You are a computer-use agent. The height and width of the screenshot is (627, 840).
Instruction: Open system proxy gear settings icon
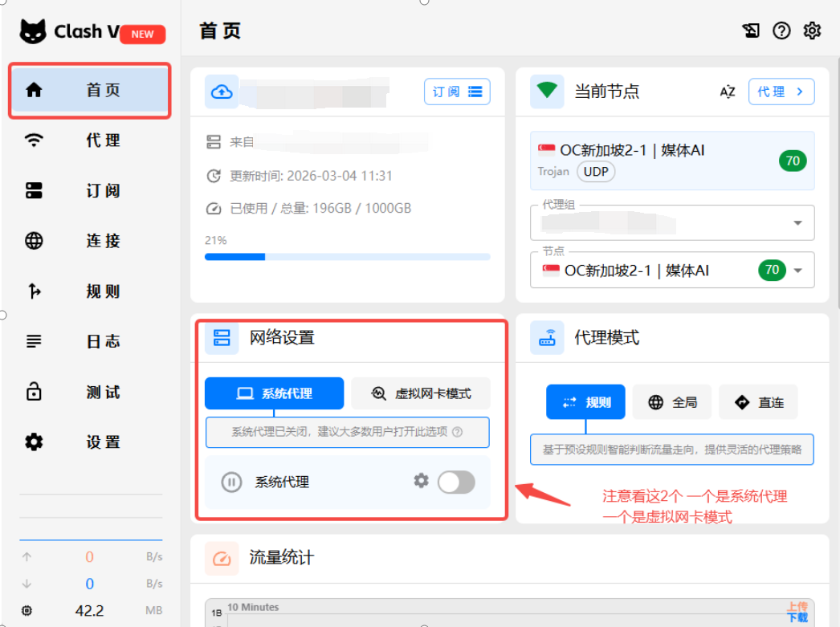(421, 481)
